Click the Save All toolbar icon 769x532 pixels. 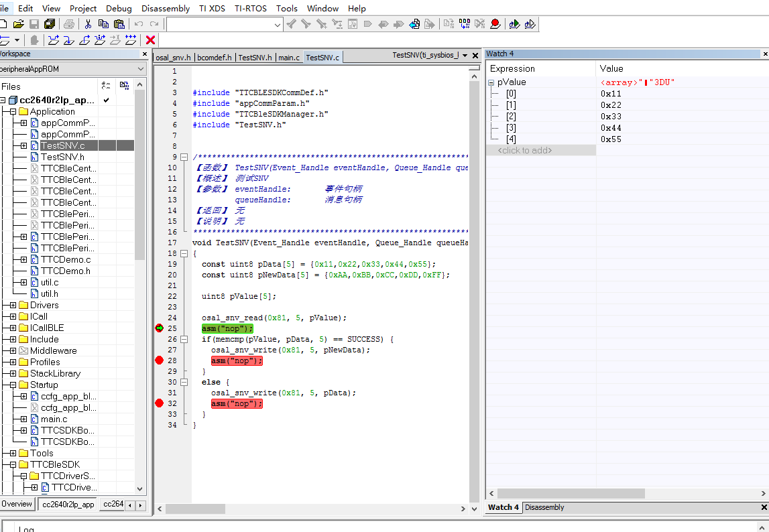click(x=50, y=24)
